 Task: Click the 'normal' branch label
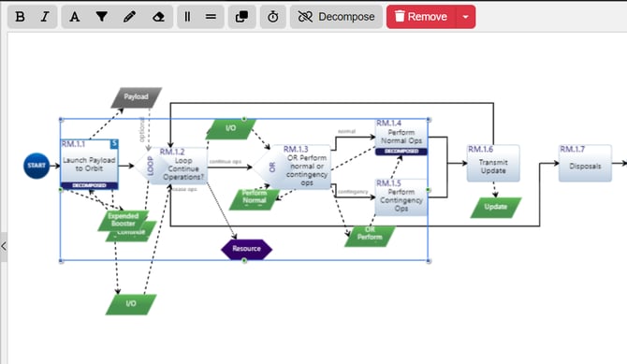(346, 131)
